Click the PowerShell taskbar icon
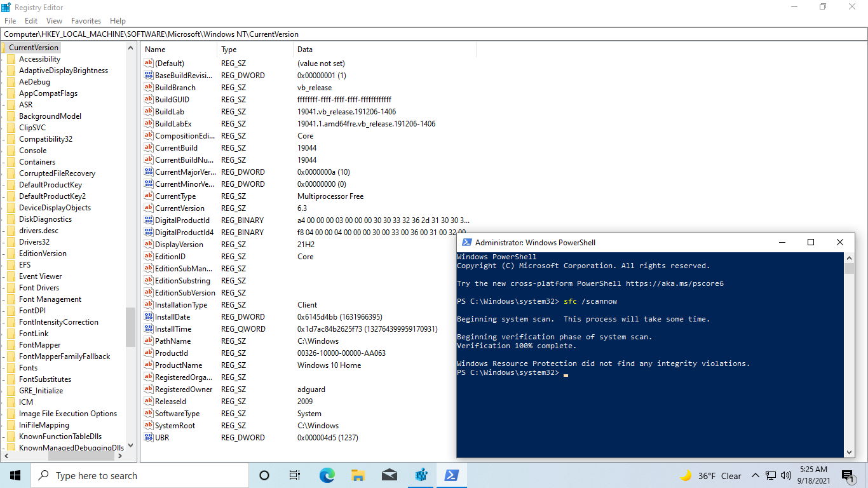The width and height of the screenshot is (868, 488). 452,475
